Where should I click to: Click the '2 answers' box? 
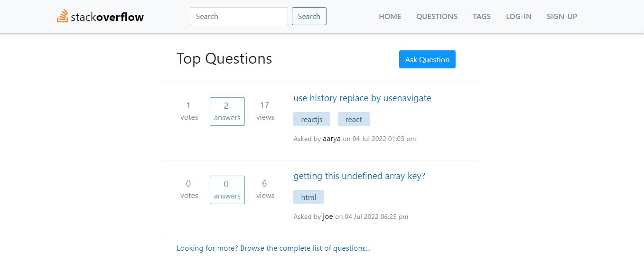227,112
